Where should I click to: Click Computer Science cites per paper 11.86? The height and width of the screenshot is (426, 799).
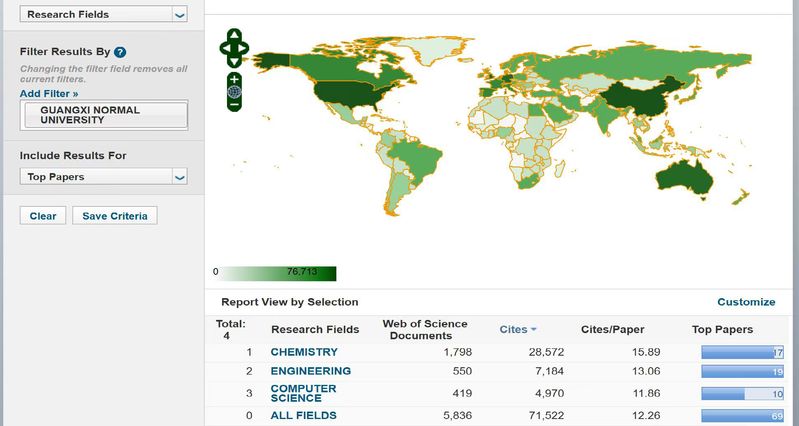(646, 393)
